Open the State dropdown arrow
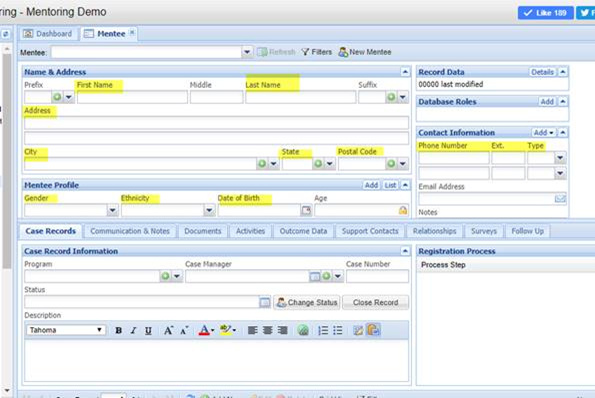Screen dimensions: 595x398 (x=330, y=164)
